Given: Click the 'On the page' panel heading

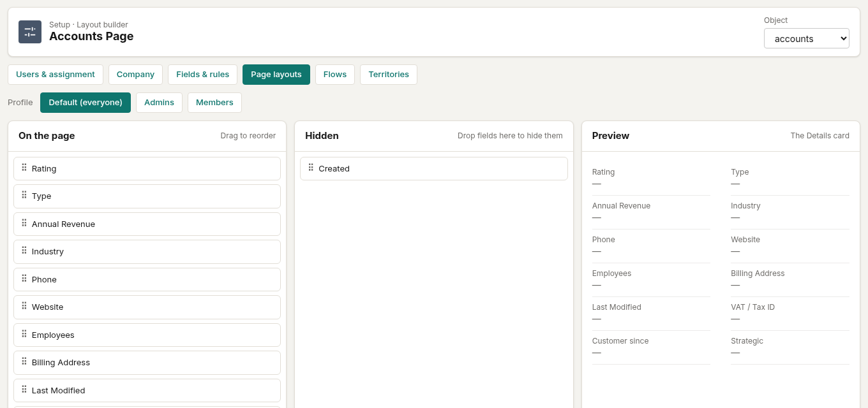Looking at the screenshot, I should point(47,136).
